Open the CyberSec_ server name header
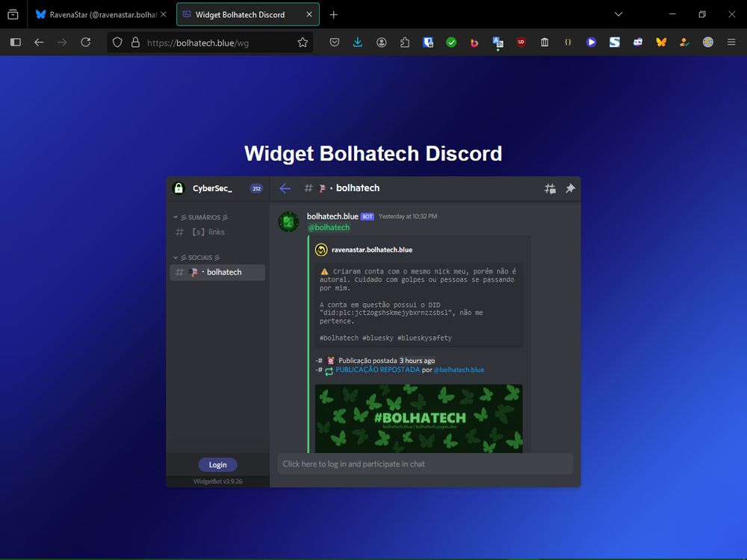This screenshot has width=747, height=560. pos(212,189)
